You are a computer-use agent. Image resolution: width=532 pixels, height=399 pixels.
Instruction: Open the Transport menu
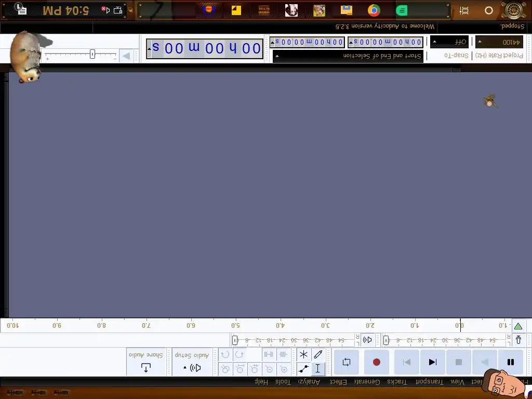430,382
